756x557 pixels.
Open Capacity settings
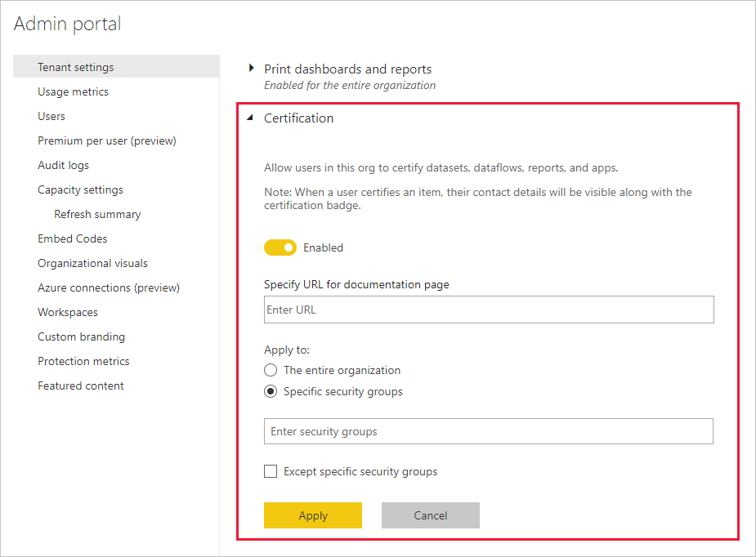click(x=80, y=189)
